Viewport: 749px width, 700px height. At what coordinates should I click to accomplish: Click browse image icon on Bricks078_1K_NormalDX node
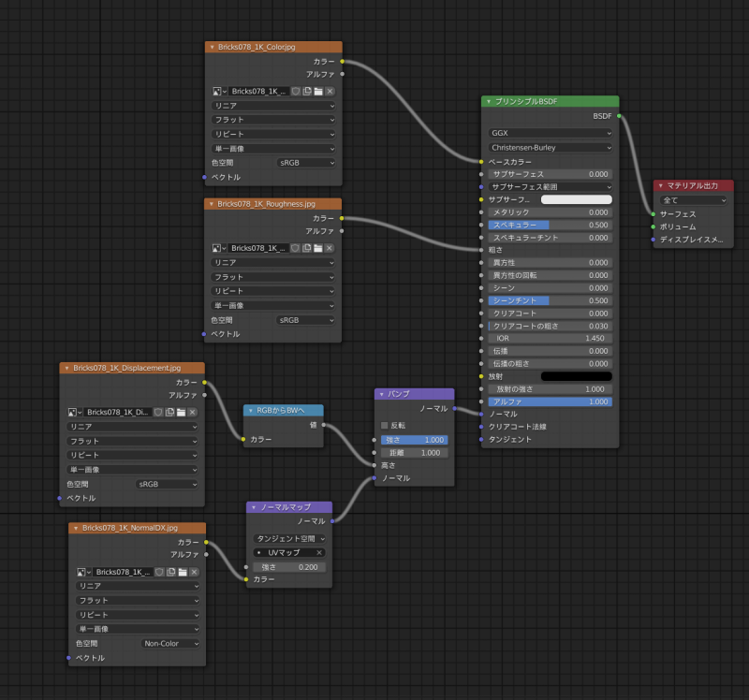pyautogui.click(x=80, y=571)
